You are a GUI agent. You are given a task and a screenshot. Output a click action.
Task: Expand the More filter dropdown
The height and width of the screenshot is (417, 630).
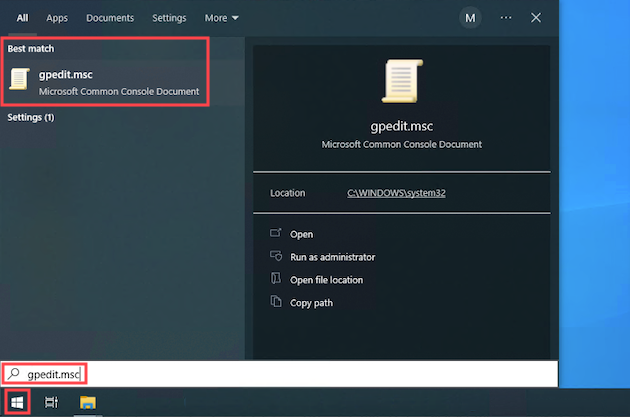click(221, 18)
